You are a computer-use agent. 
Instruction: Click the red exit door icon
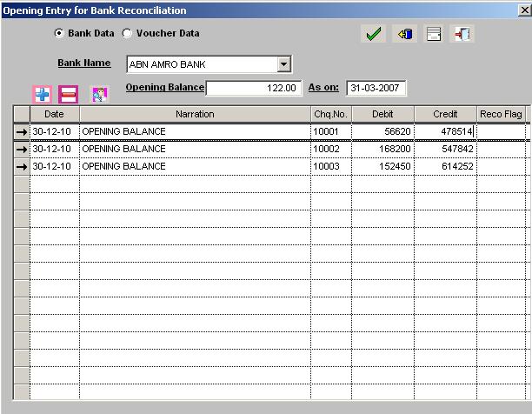coord(462,34)
